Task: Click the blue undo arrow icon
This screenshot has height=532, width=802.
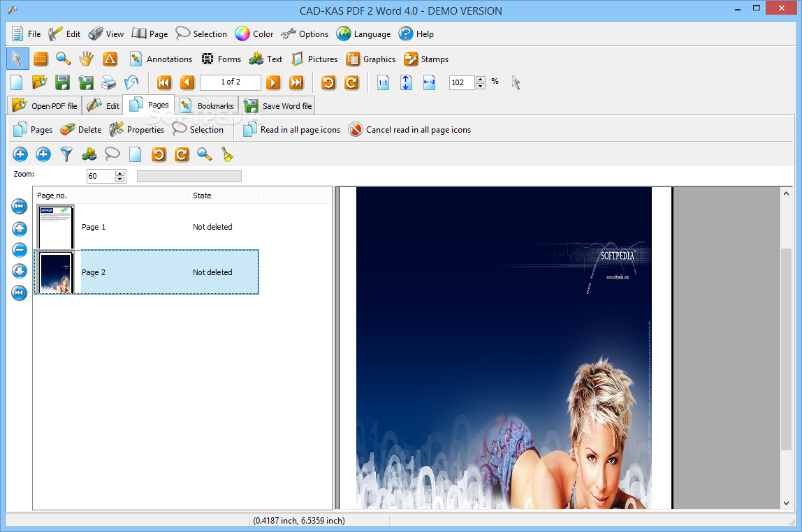Action: [x=131, y=82]
